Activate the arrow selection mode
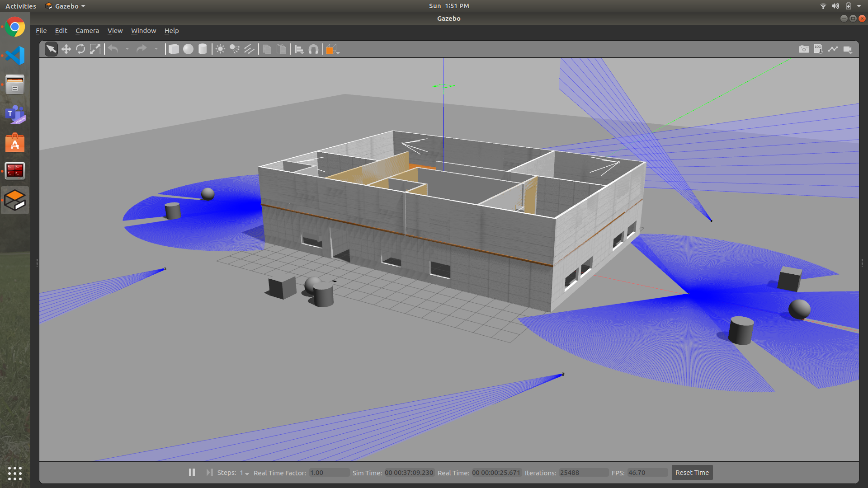Image resolution: width=868 pixels, height=488 pixels. point(51,49)
